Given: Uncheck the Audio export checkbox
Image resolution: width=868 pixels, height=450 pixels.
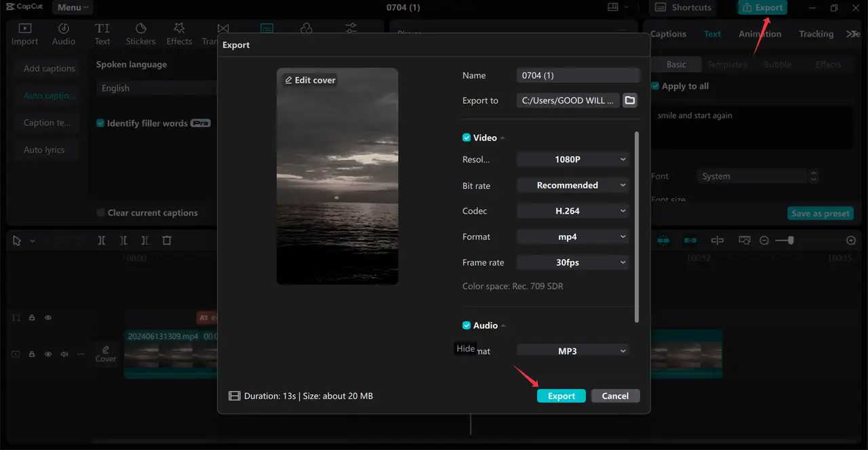Looking at the screenshot, I should 467,325.
